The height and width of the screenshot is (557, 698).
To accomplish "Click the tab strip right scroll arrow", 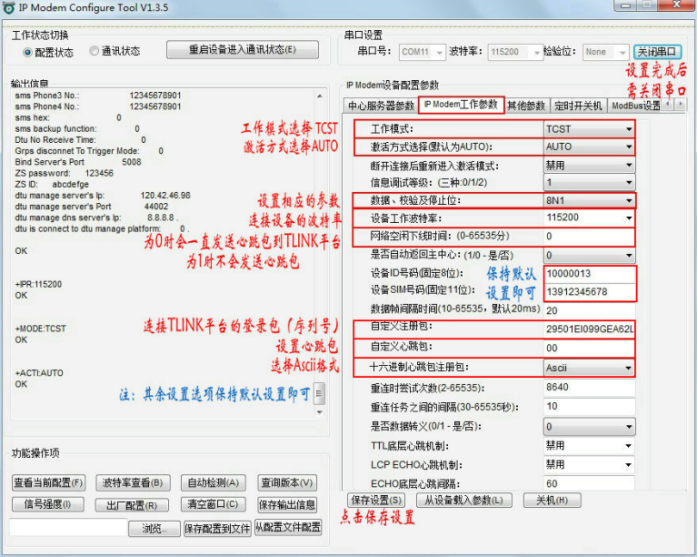I will coord(681,103).
